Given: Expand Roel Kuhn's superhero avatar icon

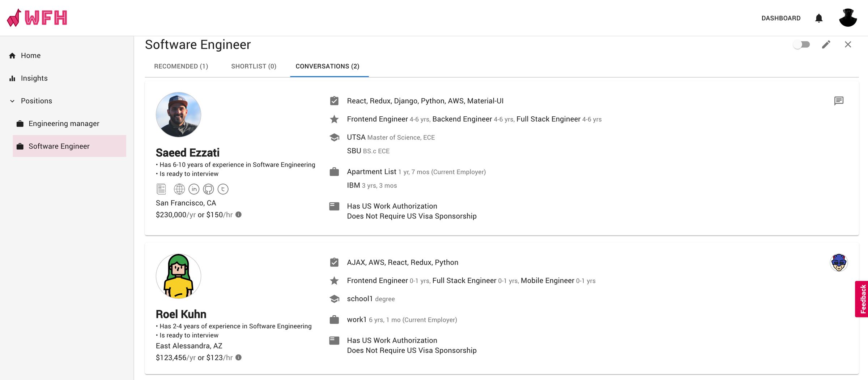Looking at the screenshot, I should (838, 263).
